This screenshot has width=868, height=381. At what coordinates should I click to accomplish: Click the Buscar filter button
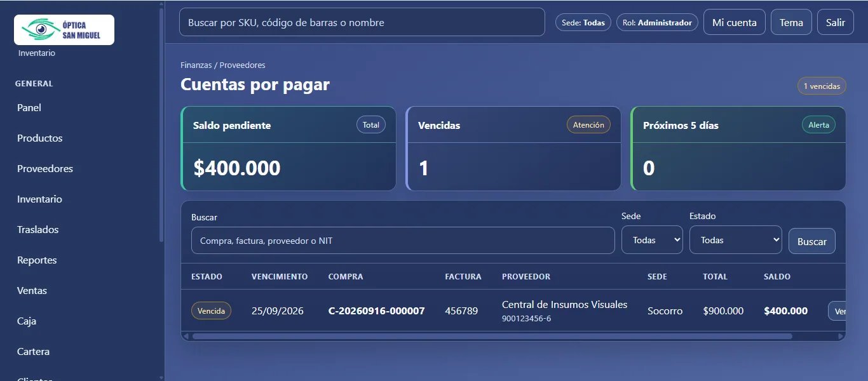coord(812,241)
